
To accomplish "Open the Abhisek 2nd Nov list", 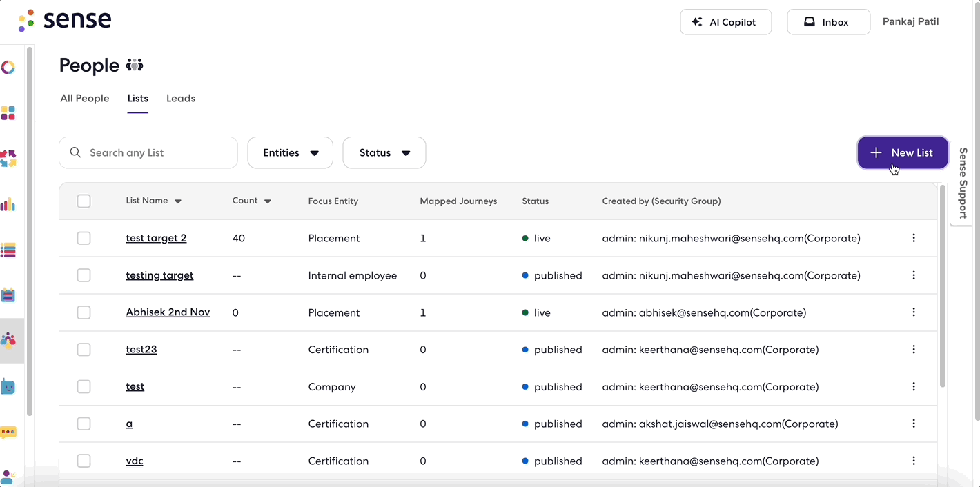I will pos(168,312).
